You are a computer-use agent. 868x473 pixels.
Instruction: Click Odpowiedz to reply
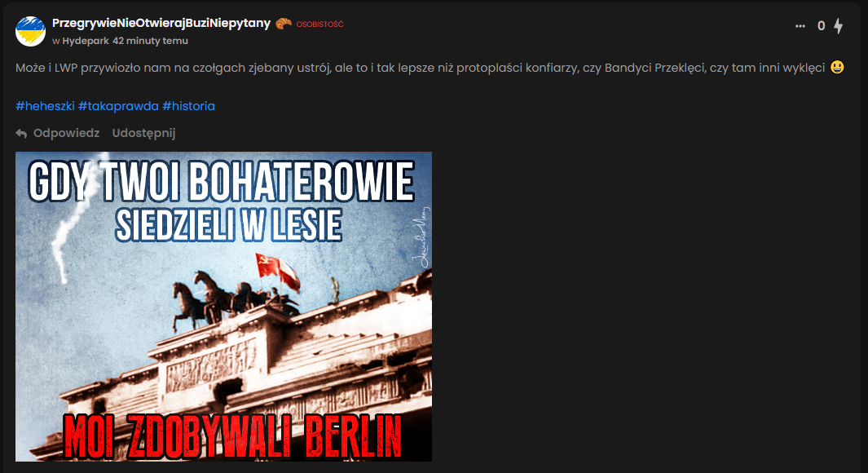[67, 133]
